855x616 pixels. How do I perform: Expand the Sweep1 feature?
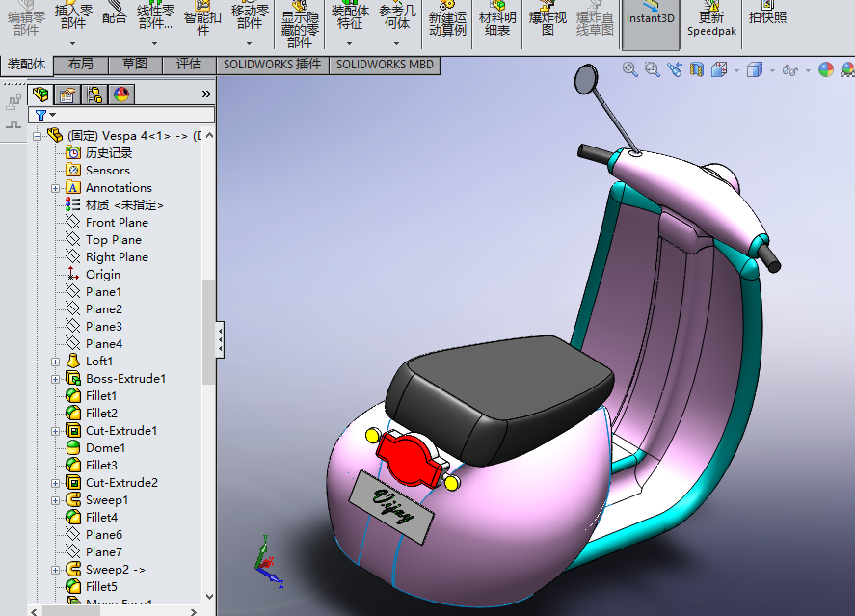(56, 500)
